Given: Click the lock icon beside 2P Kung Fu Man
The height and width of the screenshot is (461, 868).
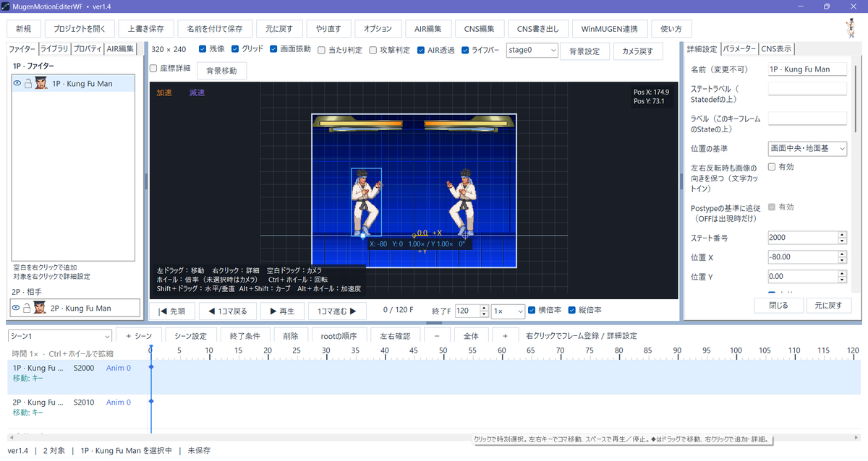Looking at the screenshot, I should coord(28,308).
